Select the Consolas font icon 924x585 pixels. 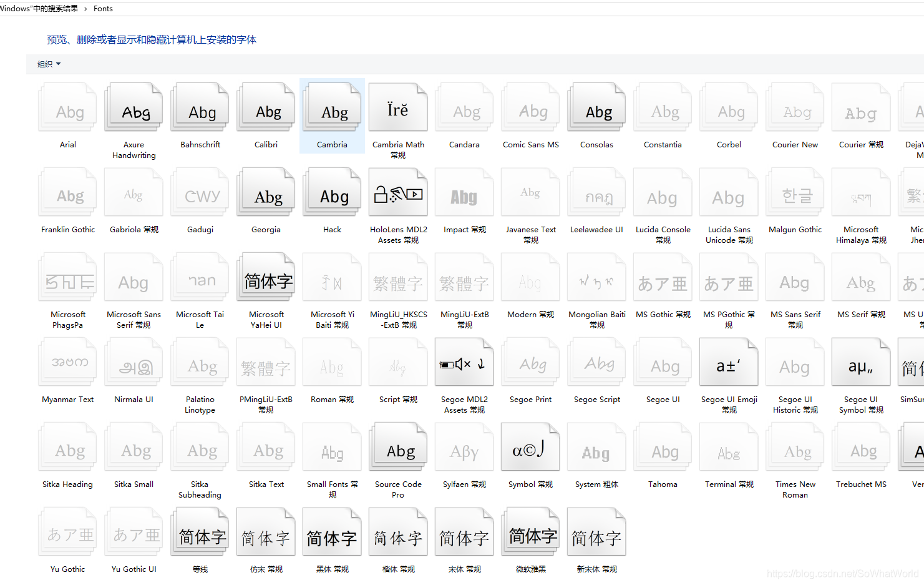point(596,107)
